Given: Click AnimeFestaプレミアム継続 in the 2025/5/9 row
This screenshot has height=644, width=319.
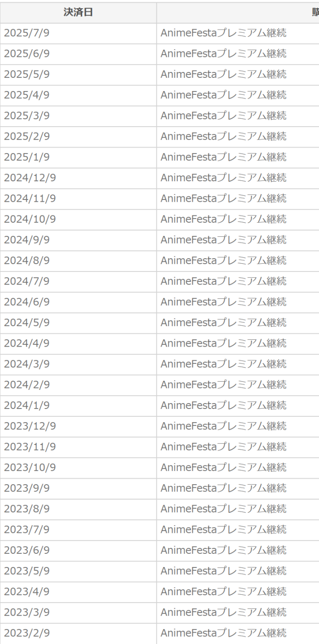Looking at the screenshot, I should 223,75.
